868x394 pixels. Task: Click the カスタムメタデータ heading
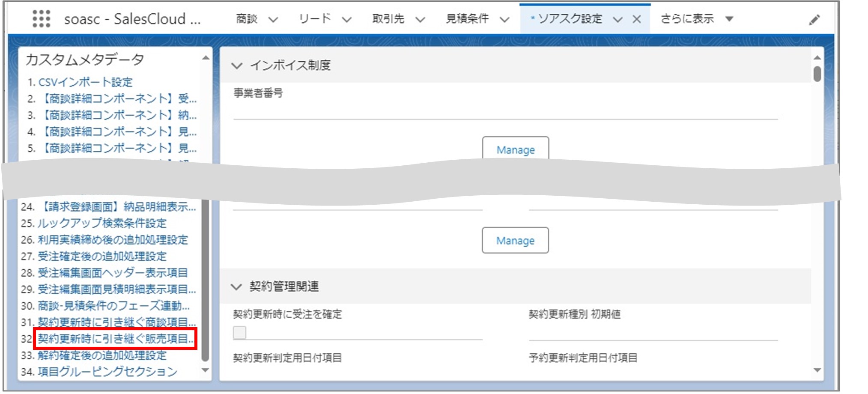[84, 60]
